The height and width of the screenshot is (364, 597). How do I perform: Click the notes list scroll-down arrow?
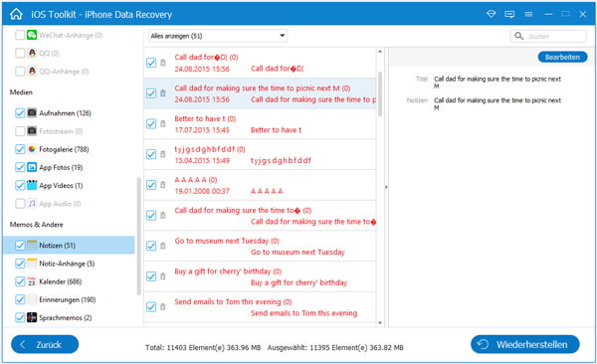pyautogui.click(x=380, y=323)
